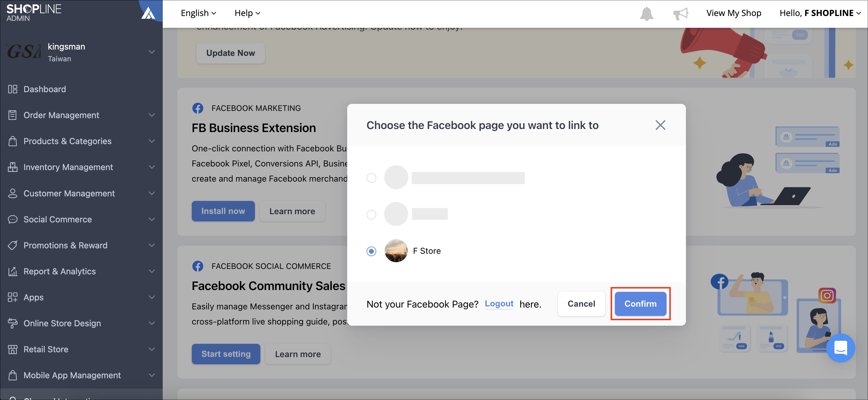868x400 pixels.
Task: Open the live chat support bubble
Action: [x=840, y=348]
